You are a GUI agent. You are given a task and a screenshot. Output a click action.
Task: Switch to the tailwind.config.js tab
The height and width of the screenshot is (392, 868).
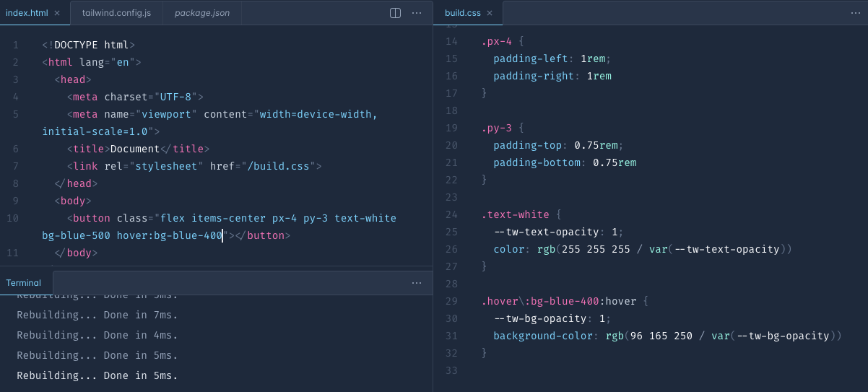116,13
